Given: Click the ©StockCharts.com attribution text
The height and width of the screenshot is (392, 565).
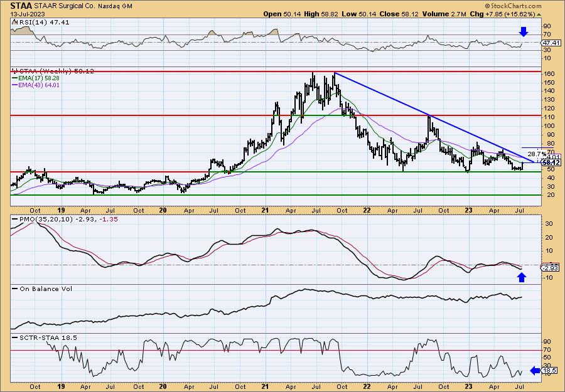Looking at the screenshot, I should 513,6.
